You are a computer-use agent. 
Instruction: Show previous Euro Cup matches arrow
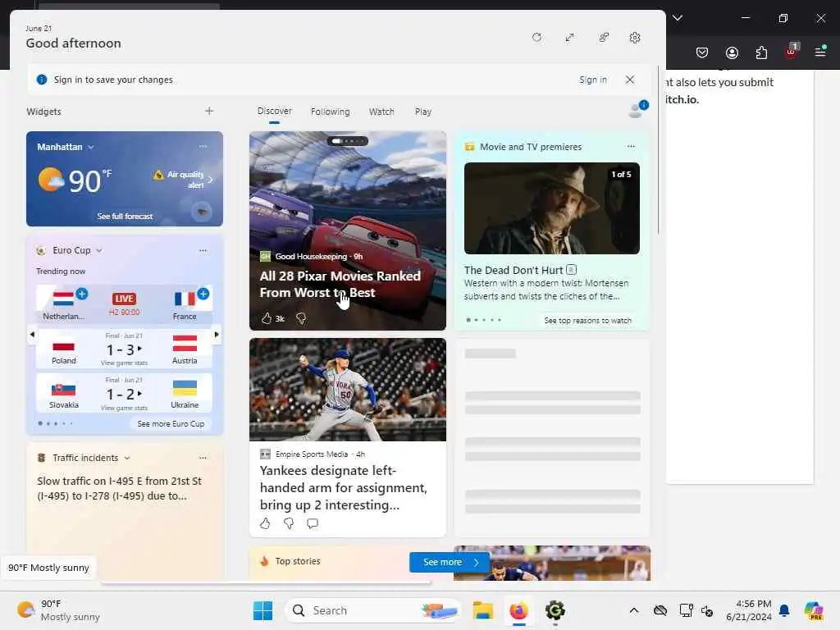pyautogui.click(x=32, y=335)
